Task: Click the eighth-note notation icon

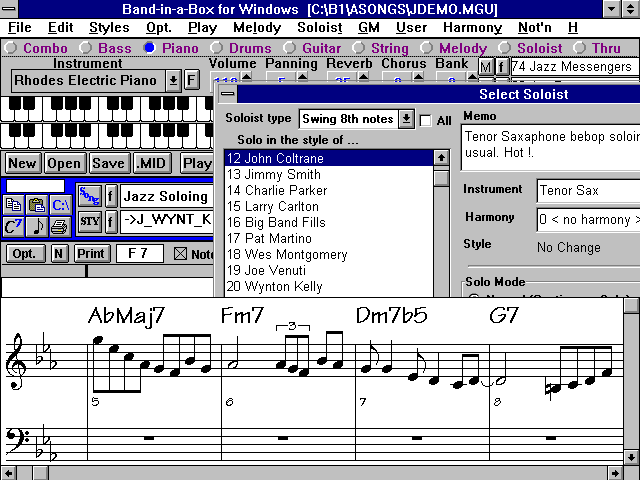Action: click(x=37, y=227)
